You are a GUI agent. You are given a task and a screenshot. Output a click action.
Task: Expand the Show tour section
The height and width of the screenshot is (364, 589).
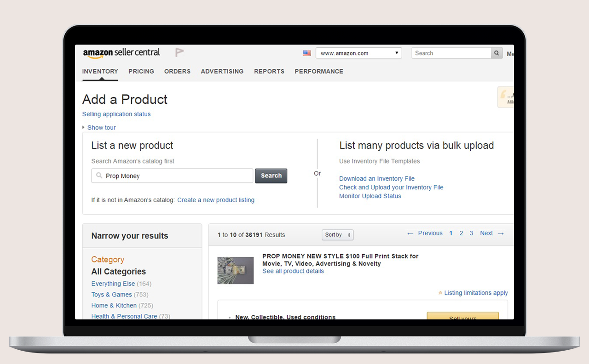coord(101,127)
